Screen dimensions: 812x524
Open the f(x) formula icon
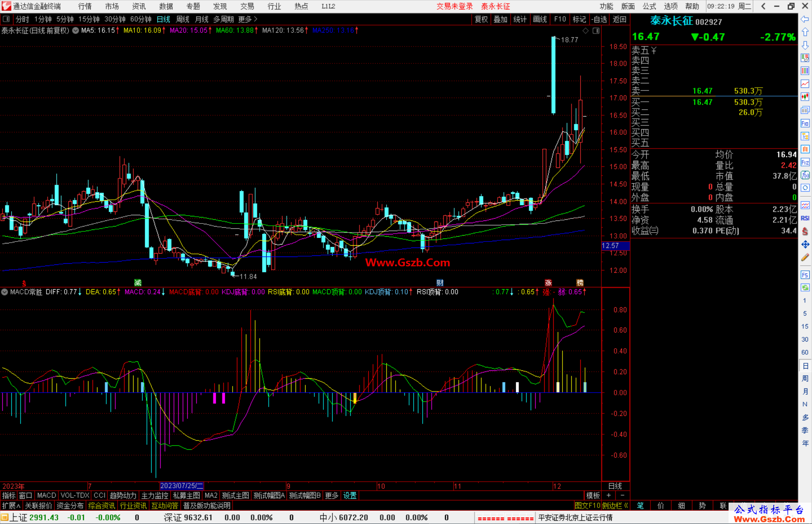[805, 175]
